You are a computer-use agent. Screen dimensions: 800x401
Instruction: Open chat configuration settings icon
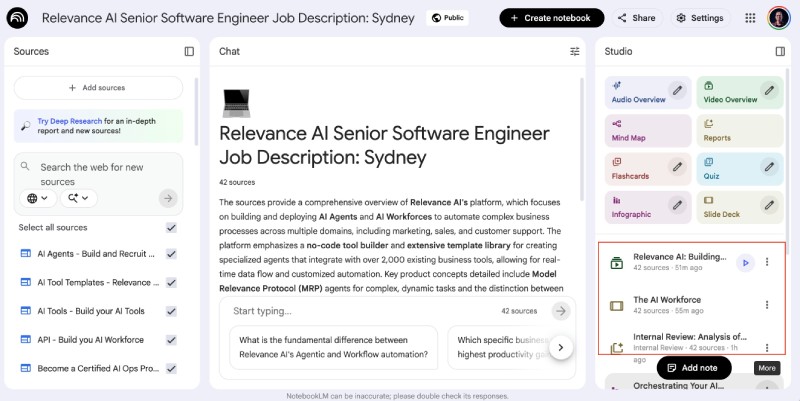click(575, 51)
